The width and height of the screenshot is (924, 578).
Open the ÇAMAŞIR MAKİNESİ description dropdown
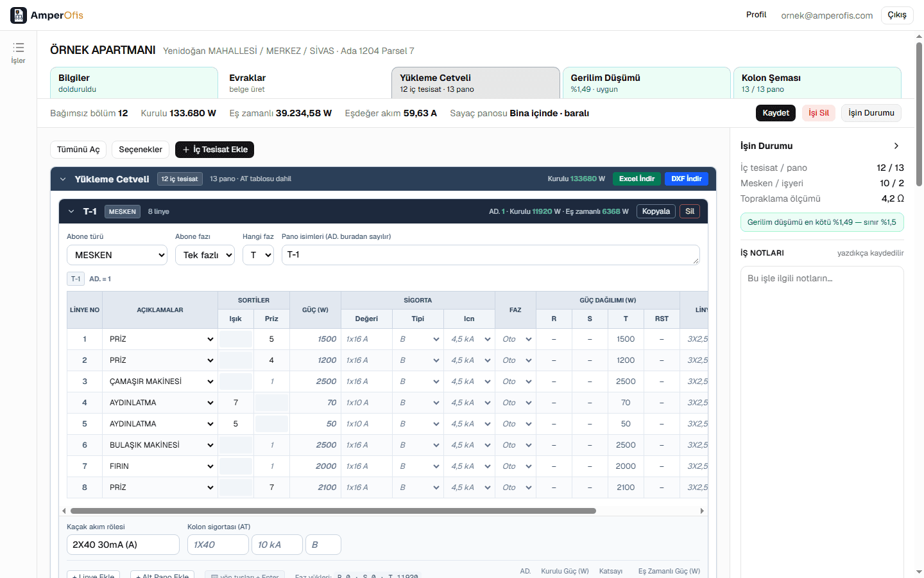(160, 381)
